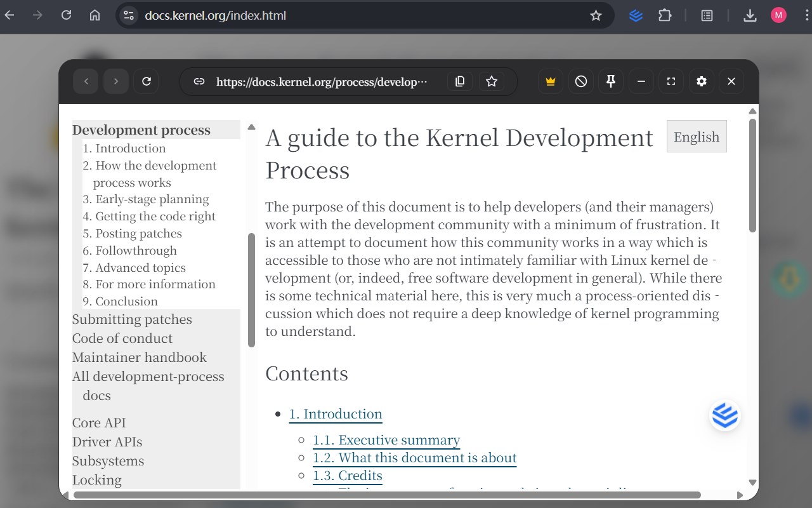Open For more information section
Screen dimensions: 812x508
pos(149,284)
